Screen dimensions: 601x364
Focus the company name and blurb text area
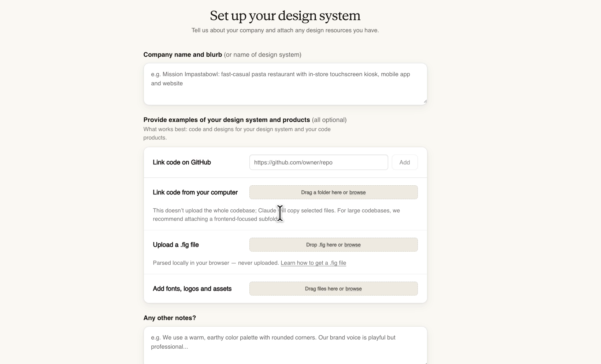(x=285, y=83)
